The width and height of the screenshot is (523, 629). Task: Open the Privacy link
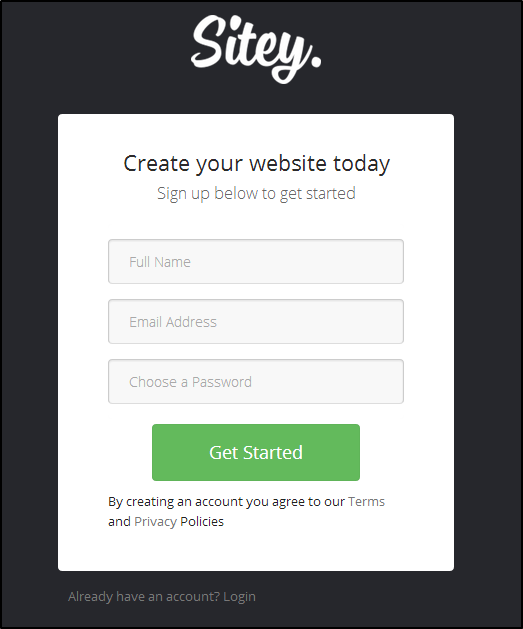[x=155, y=521]
